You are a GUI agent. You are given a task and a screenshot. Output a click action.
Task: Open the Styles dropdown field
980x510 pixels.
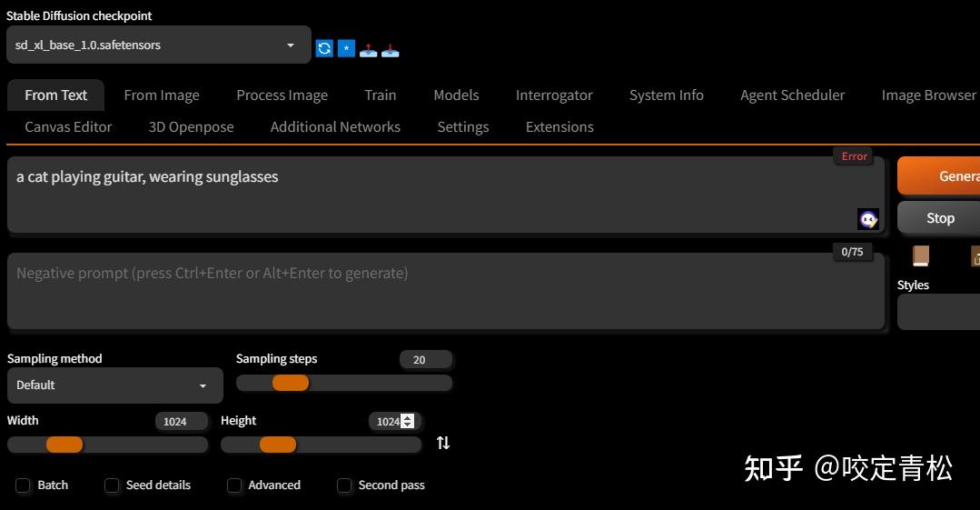tap(938, 312)
